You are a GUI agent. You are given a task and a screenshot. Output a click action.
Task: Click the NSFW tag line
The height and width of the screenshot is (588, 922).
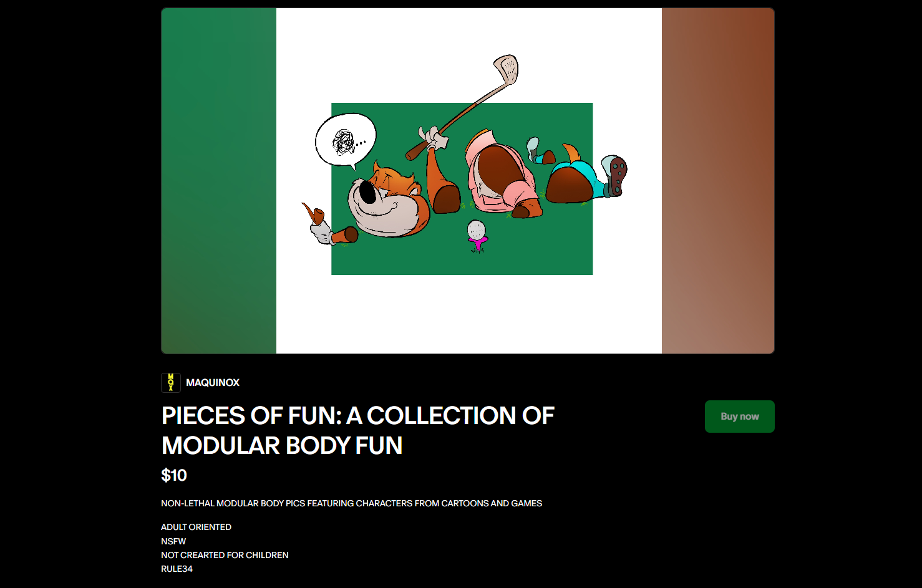click(x=173, y=541)
